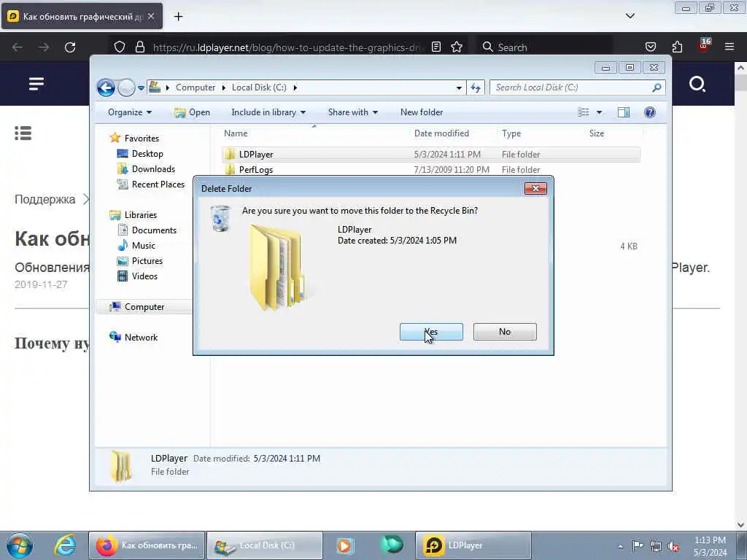Click the Firefox URL address field
747x560 pixels.
tap(286, 47)
